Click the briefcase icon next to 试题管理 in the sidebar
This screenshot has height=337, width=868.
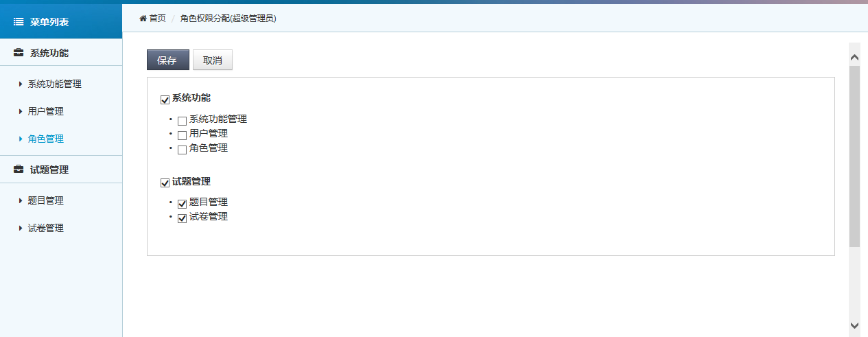[x=19, y=170]
